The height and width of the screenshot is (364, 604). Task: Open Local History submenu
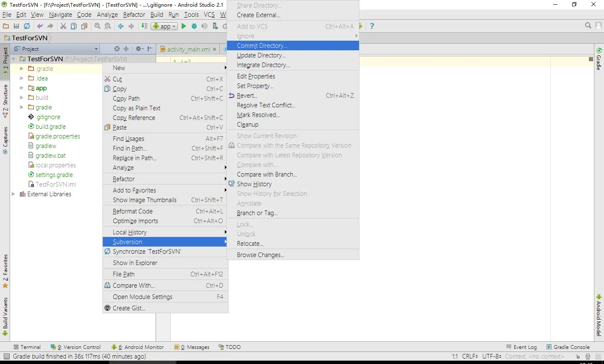tap(165, 232)
